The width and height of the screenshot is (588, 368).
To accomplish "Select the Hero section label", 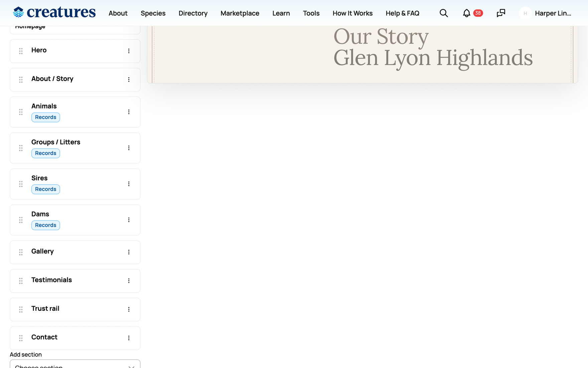I will (39, 50).
